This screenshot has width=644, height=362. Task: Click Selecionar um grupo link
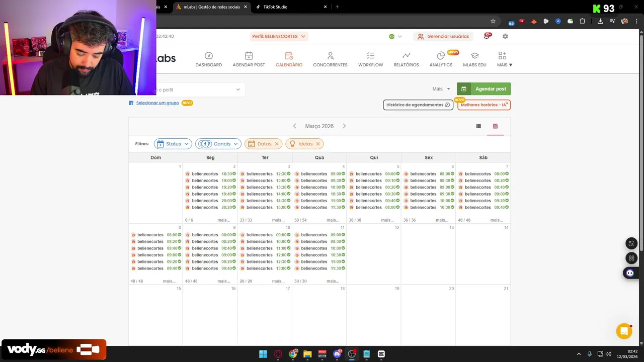point(157,103)
